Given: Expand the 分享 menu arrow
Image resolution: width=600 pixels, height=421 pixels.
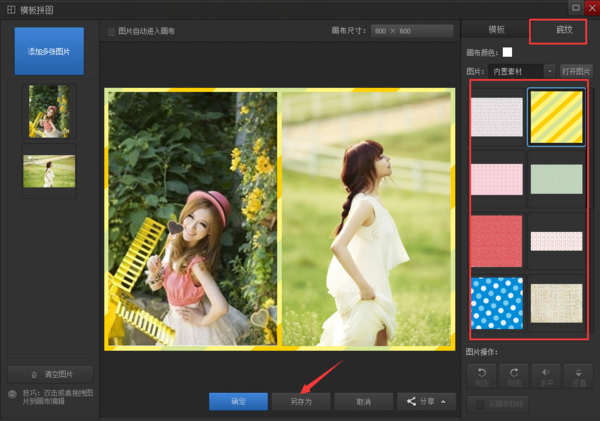Looking at the screenshot, I should (x=443, y=401).
